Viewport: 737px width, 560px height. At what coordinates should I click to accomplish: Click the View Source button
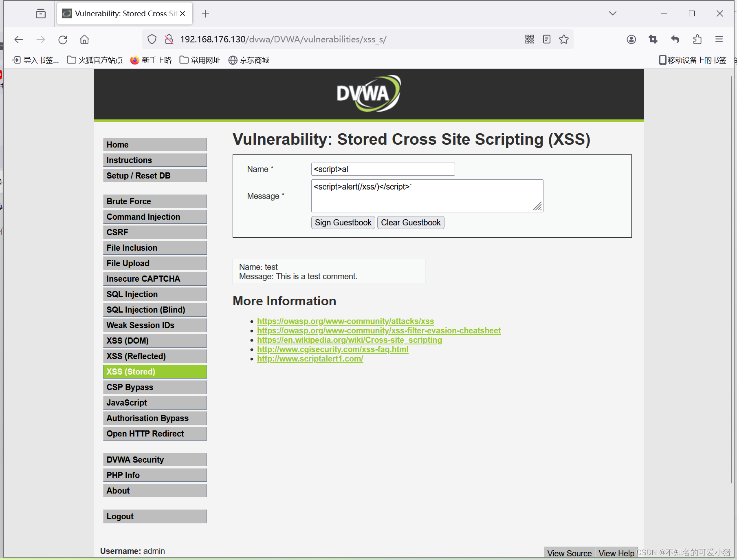coord(570,553)
